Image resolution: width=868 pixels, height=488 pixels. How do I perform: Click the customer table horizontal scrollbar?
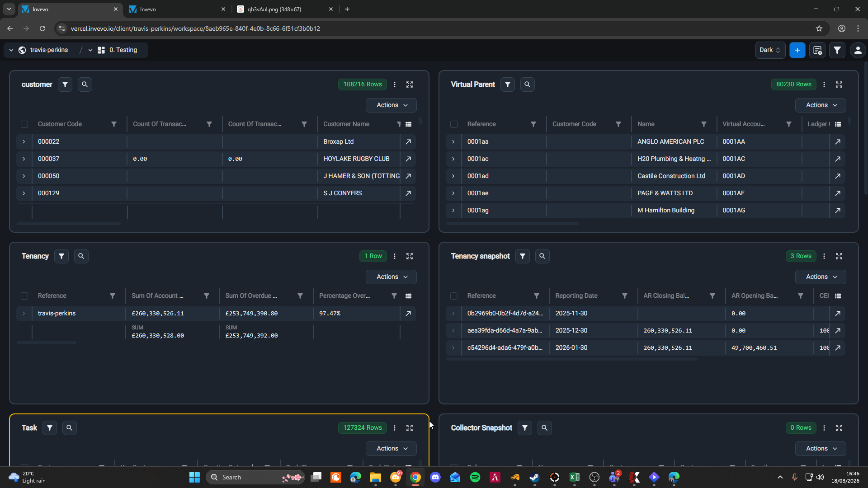[69, 223]
